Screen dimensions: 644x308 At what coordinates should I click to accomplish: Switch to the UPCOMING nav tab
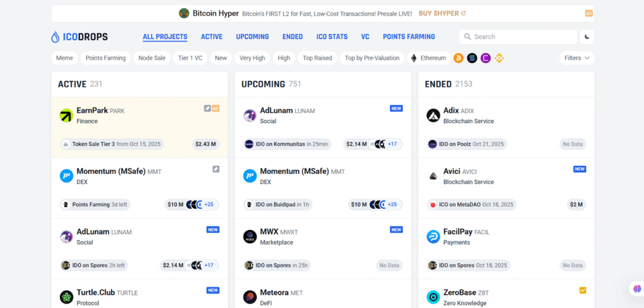coord(252,37)
